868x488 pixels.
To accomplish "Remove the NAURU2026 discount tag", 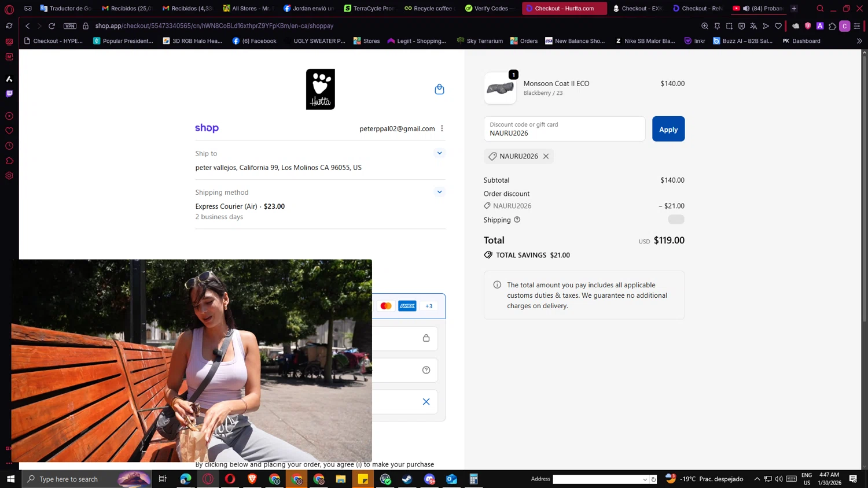I will [546, 156].
